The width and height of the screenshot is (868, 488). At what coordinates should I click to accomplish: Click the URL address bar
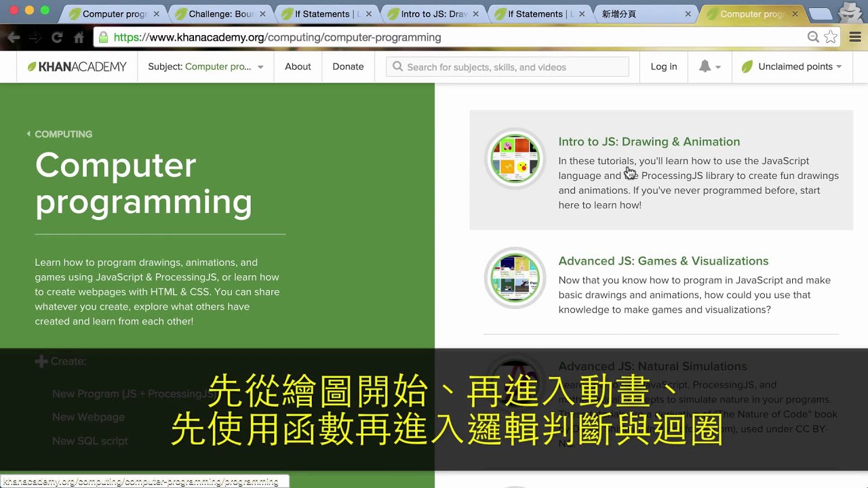(x=448, y=37)
